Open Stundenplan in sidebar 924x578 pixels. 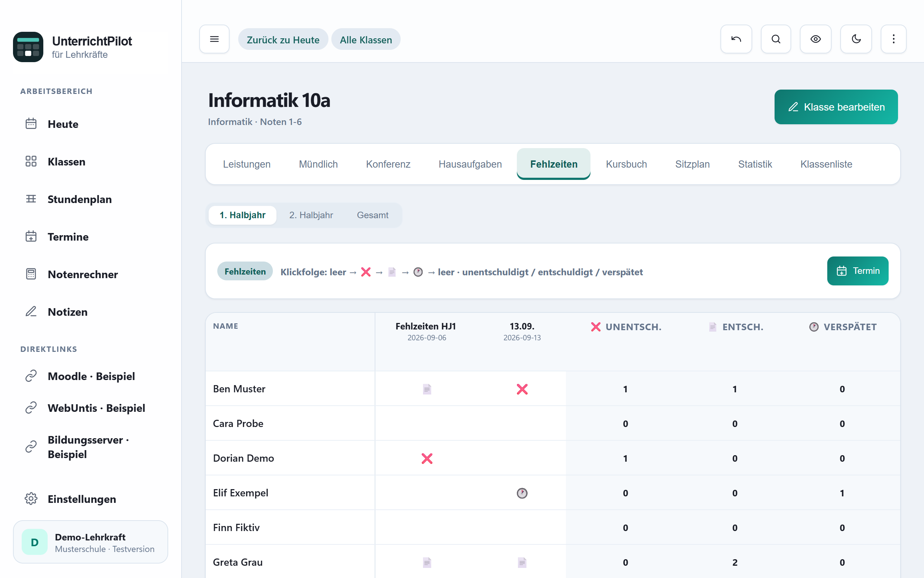click(x=91, y=199)
